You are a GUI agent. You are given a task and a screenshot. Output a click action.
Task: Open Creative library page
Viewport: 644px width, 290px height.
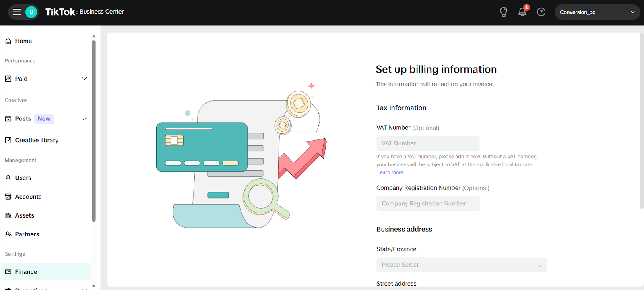pyautogui.click(x=37, y=140)
